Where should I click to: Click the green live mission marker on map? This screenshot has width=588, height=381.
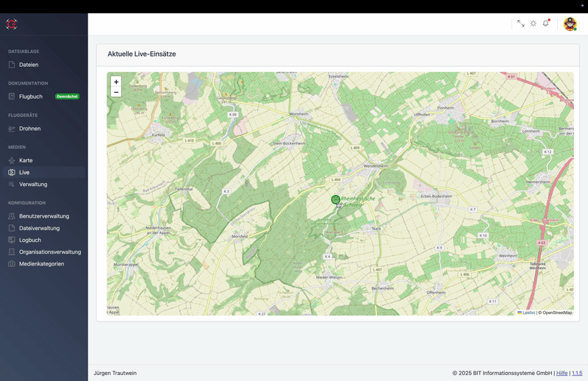[x=336, y=199]
